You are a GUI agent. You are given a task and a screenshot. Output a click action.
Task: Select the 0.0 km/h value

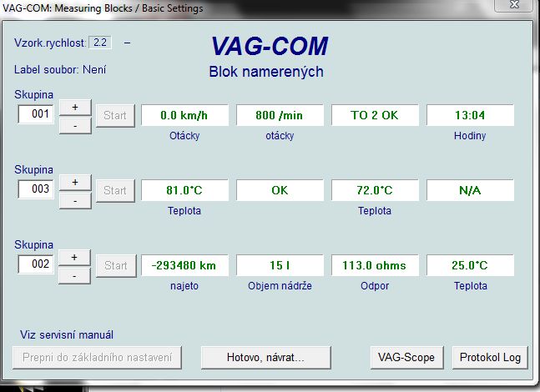tap(184, 115)
